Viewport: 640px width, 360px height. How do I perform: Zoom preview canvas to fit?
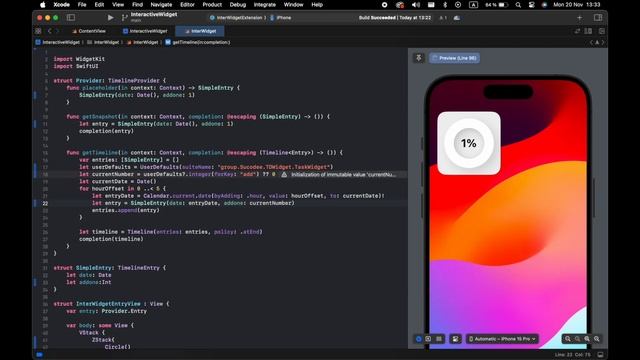click(587, 339)
